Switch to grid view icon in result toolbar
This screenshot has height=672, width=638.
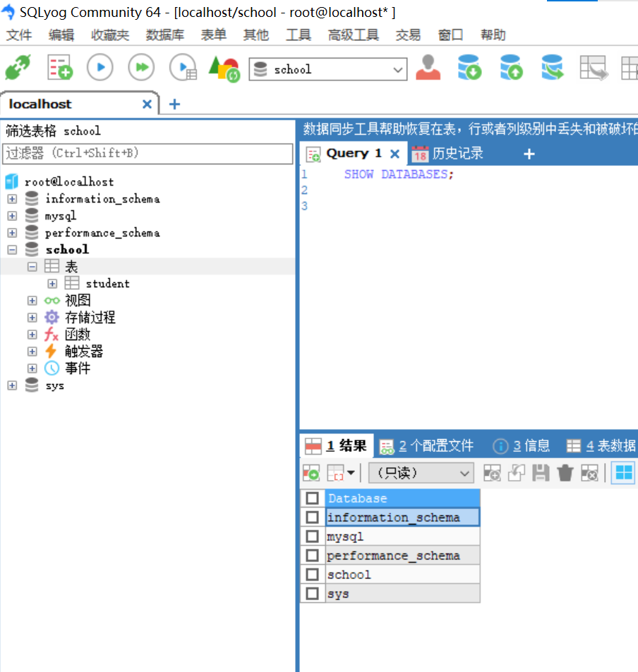coord(623,473)
